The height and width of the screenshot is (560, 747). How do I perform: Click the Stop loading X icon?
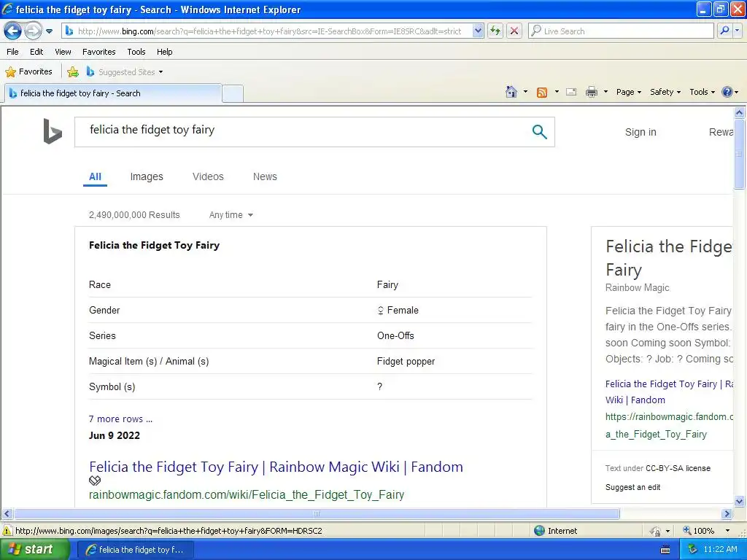514,31
